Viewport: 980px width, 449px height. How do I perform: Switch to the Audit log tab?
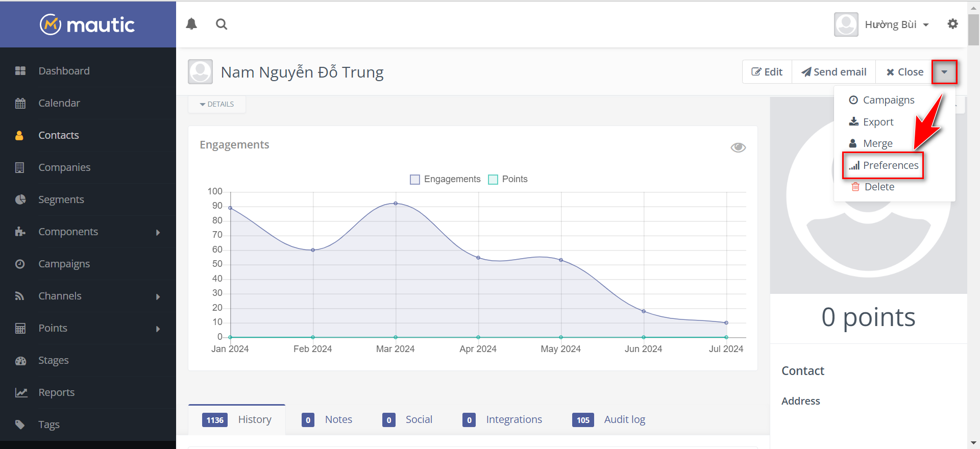coord(624,419)
